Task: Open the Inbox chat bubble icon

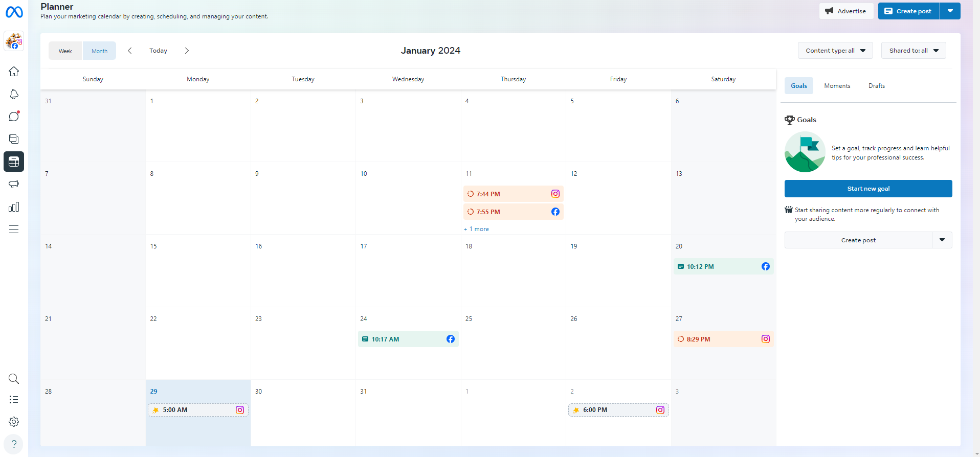Action: (x=14, y=117)
